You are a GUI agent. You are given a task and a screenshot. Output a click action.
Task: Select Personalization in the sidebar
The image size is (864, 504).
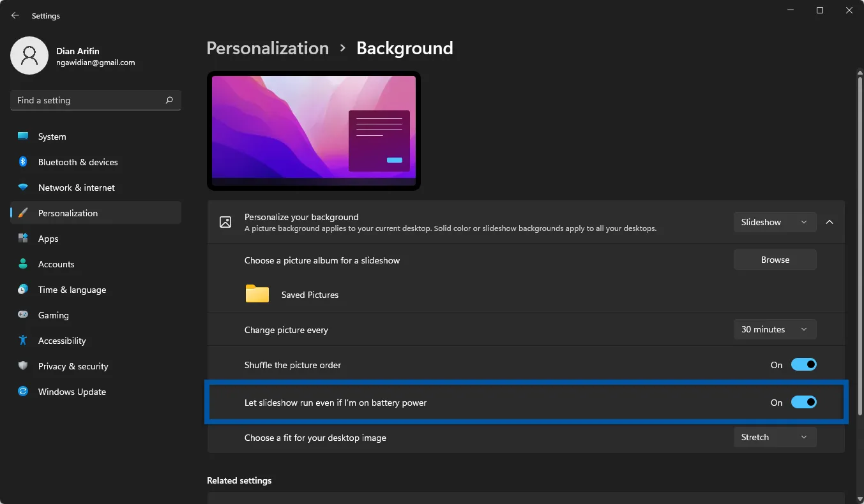tap(68, 213)
